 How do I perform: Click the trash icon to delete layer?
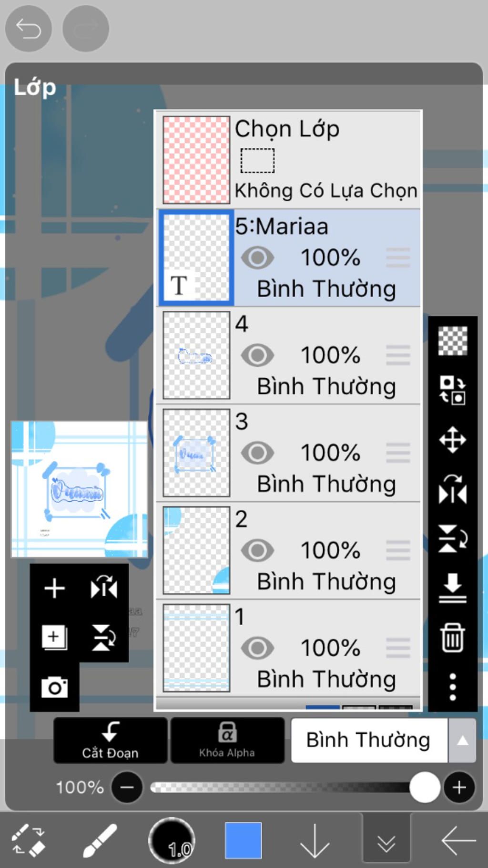[x=452, y=637]
